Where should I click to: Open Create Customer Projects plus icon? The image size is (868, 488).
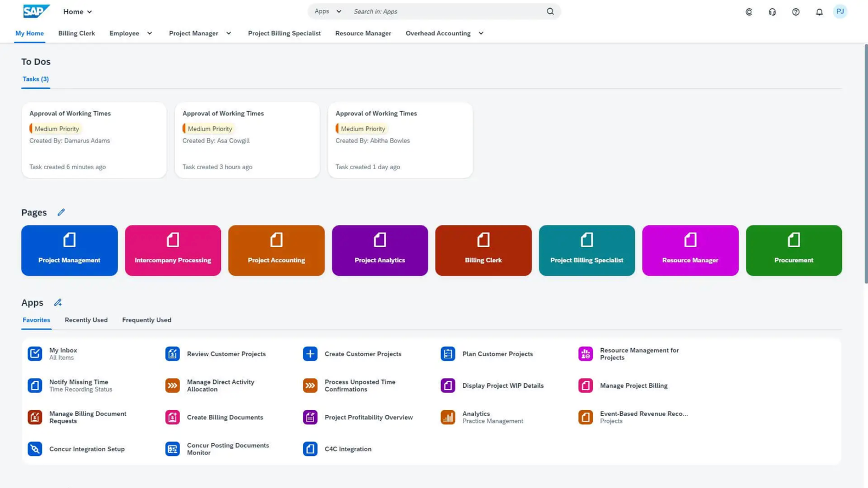pos(310,354)
